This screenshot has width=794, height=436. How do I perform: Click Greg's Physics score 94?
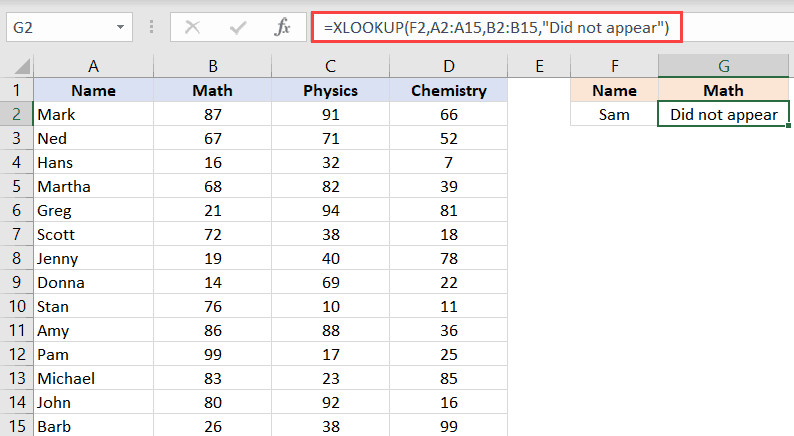click(x=330, y=210)
